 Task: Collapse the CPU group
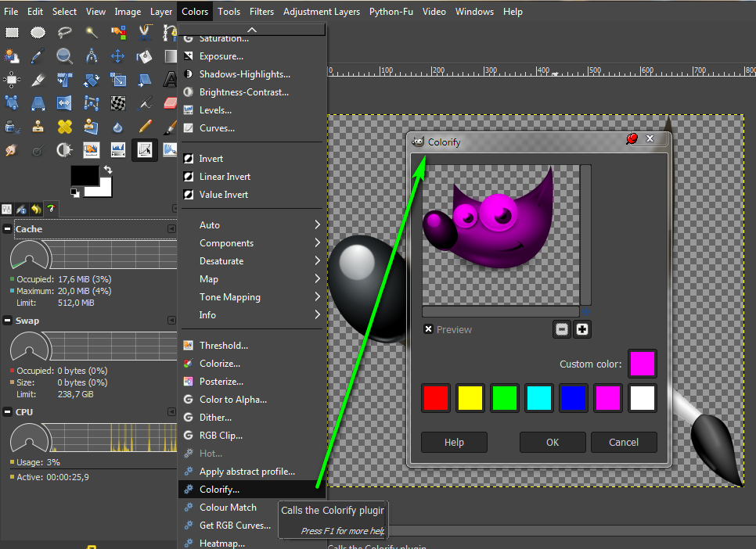[7, 412]
